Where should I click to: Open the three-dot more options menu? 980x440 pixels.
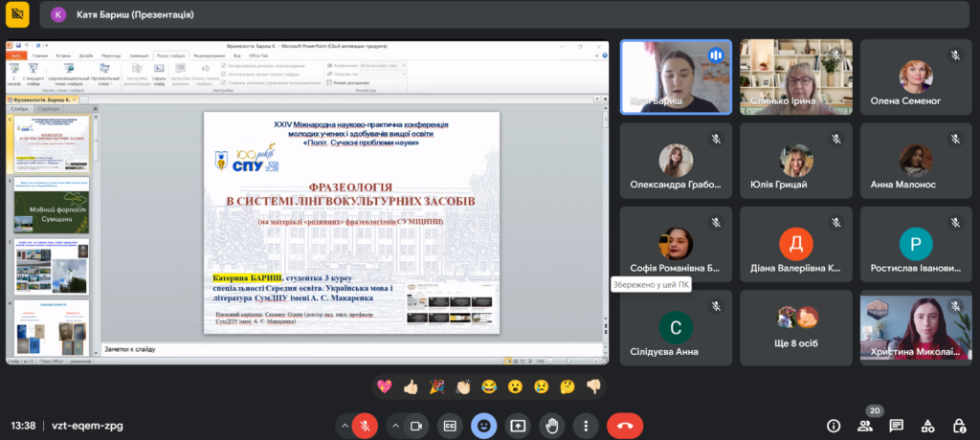(x=585, y=425)
